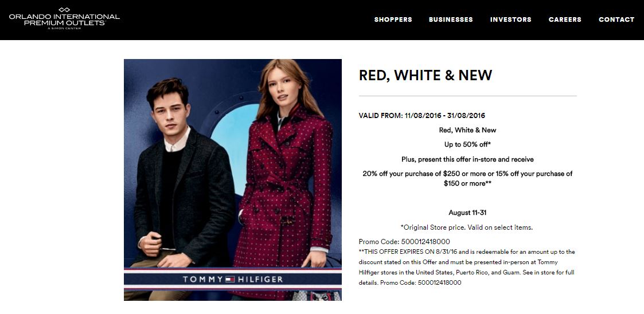644x314 pixels.
Task: Open the Shoppers menu item
Action: click(x=393, y=19)
